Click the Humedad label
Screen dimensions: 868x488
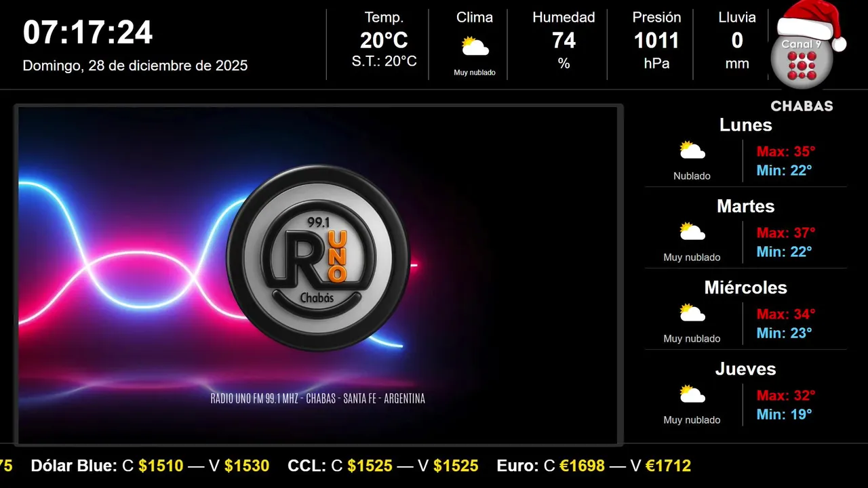point(564,18)
